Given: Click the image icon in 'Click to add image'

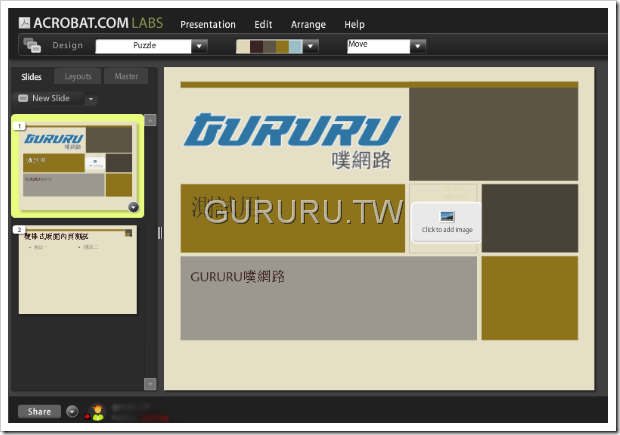Looking at the screenshot, I should tap(447, 216).
